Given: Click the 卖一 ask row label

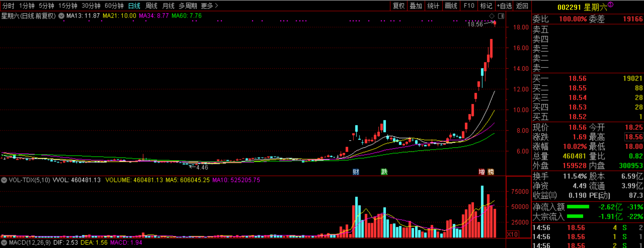Looking at the screenshot, I should (x=540, y=68).
